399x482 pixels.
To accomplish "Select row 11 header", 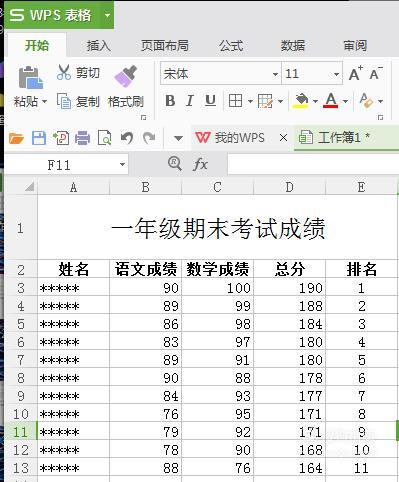I will coord(21,432).
